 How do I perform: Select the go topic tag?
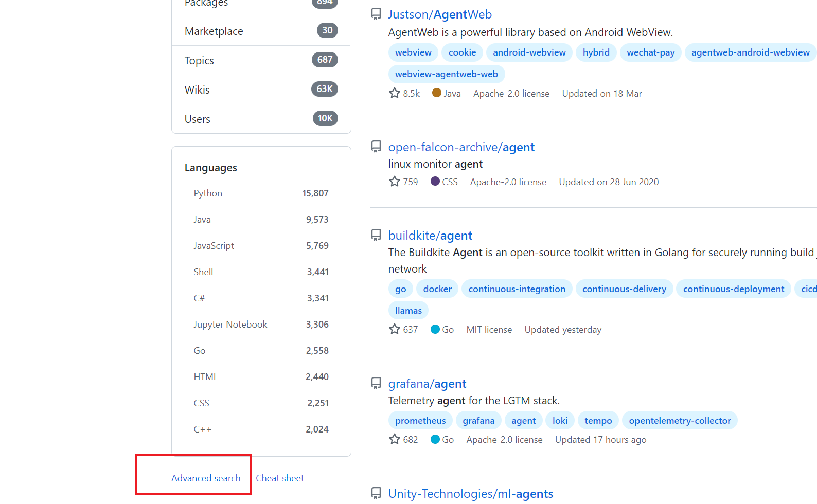tap(400, 289)
